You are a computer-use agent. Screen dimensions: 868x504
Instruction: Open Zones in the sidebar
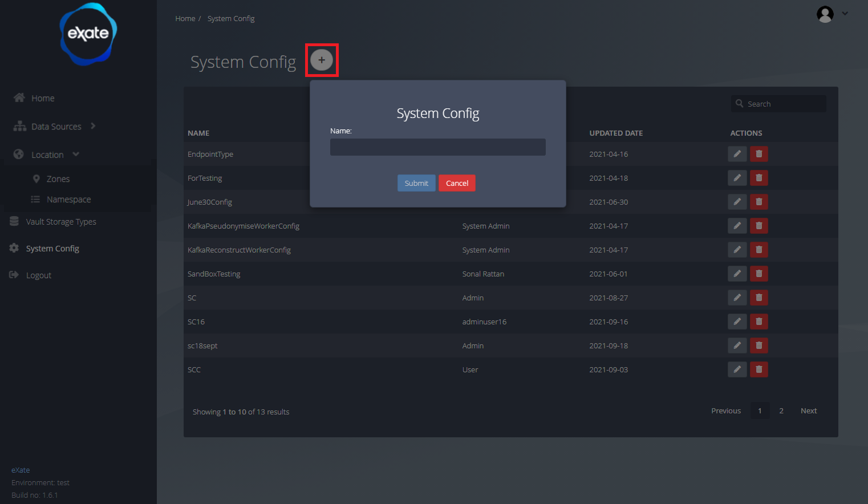coord(58,179)
